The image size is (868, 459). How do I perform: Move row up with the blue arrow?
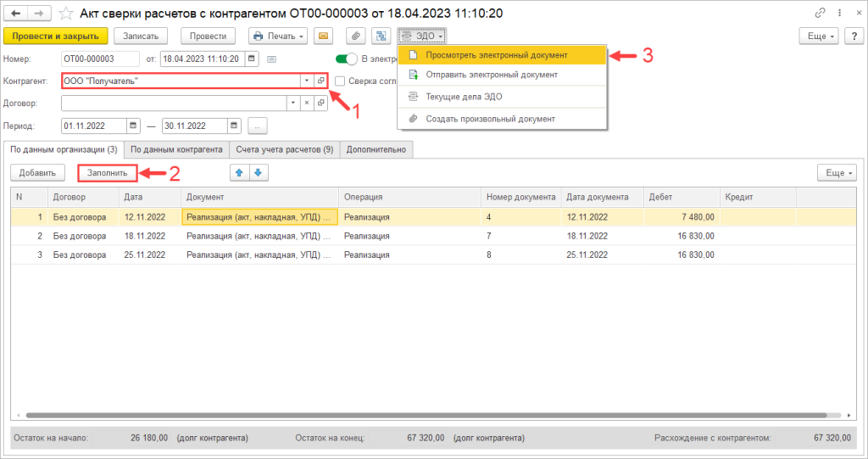pyautogui.click(x=239, y=172)
